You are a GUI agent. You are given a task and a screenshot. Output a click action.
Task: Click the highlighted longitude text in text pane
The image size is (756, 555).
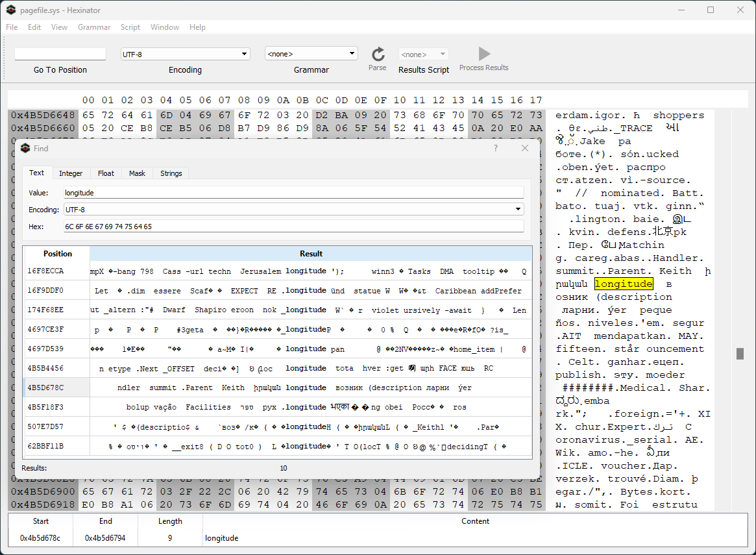pos(624,284)
